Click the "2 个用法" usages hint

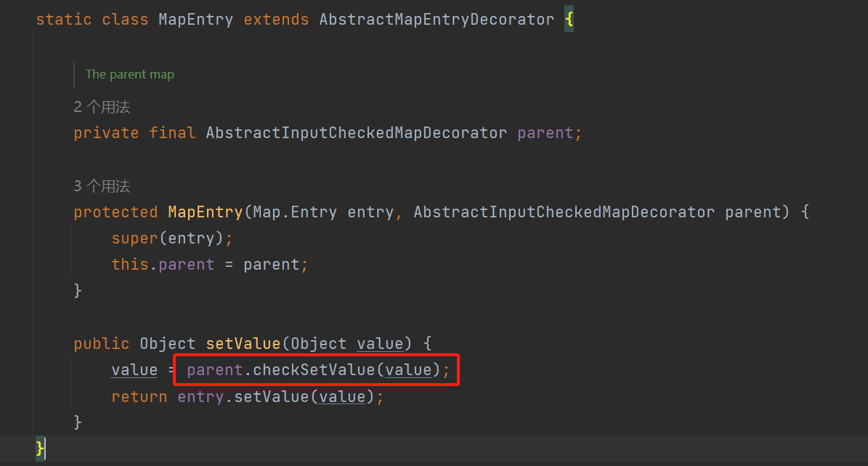click(102, 108)
